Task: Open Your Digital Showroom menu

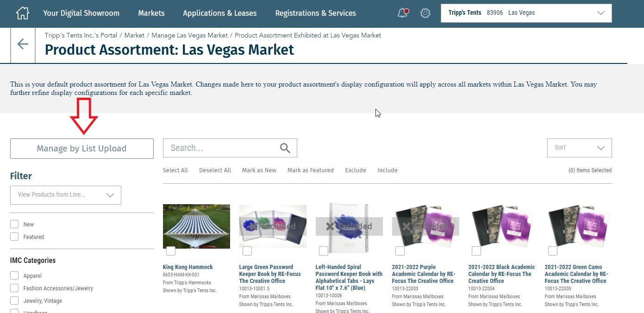Action: (x=81, y=13)
